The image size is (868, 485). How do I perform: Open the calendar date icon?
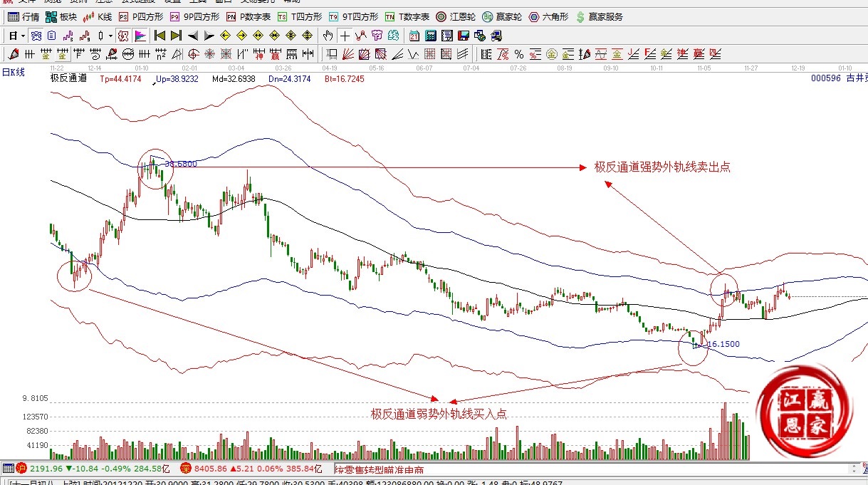tap(414, 36)
